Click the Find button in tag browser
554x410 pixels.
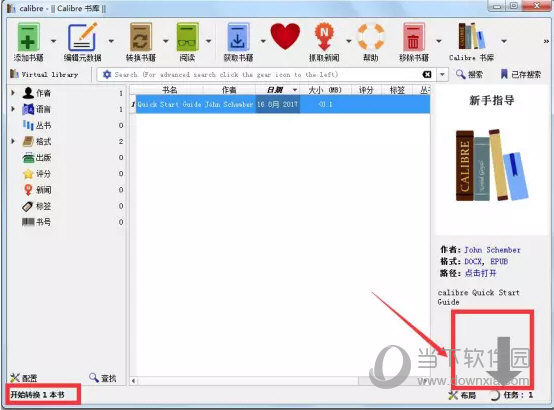pyautogui.click(x=103, y=378)
